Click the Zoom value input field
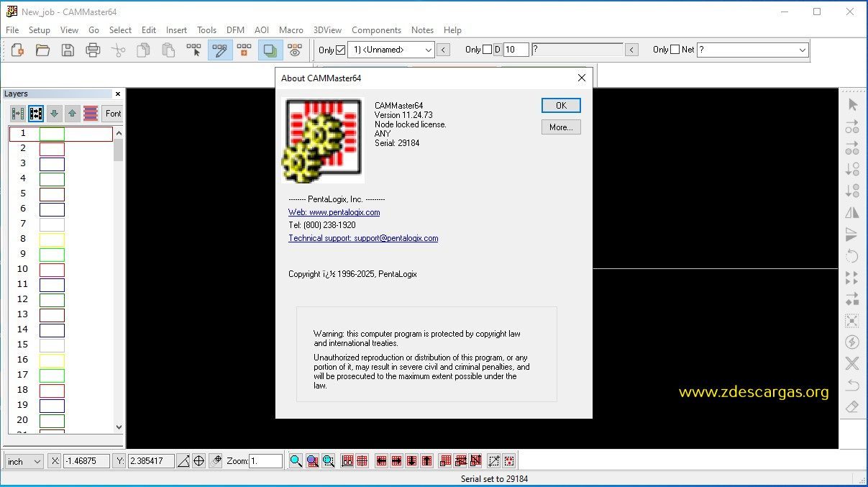Screen dimensions: 868x487 tap(265, 461)
